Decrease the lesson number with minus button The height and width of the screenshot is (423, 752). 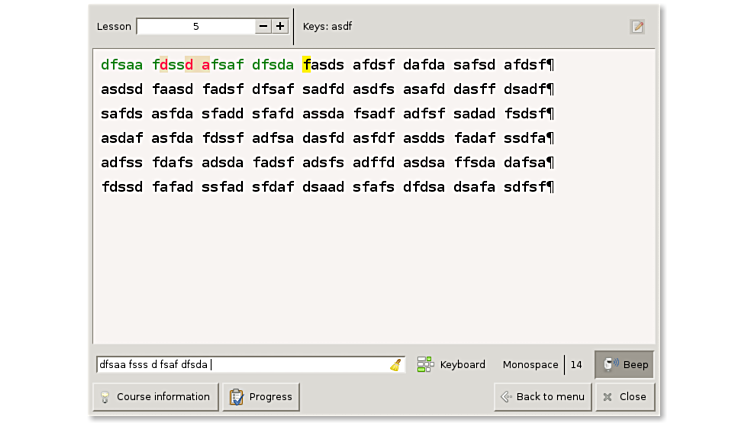tap(262, 26)
